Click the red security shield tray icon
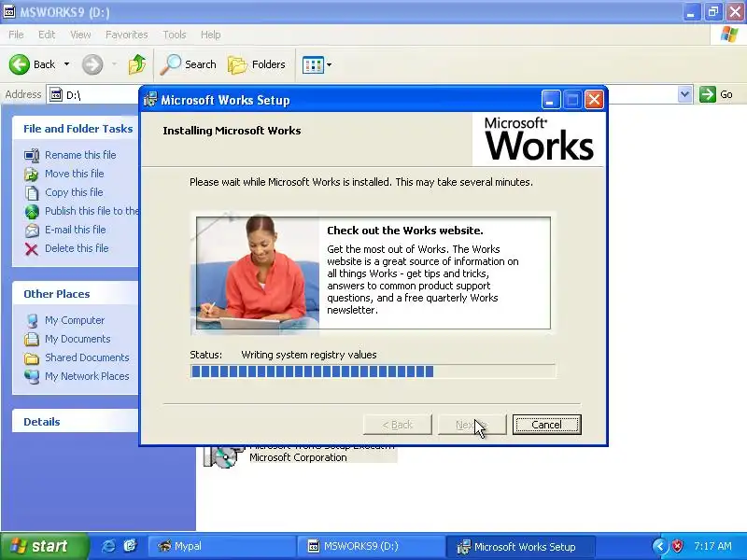 (677, 546)
